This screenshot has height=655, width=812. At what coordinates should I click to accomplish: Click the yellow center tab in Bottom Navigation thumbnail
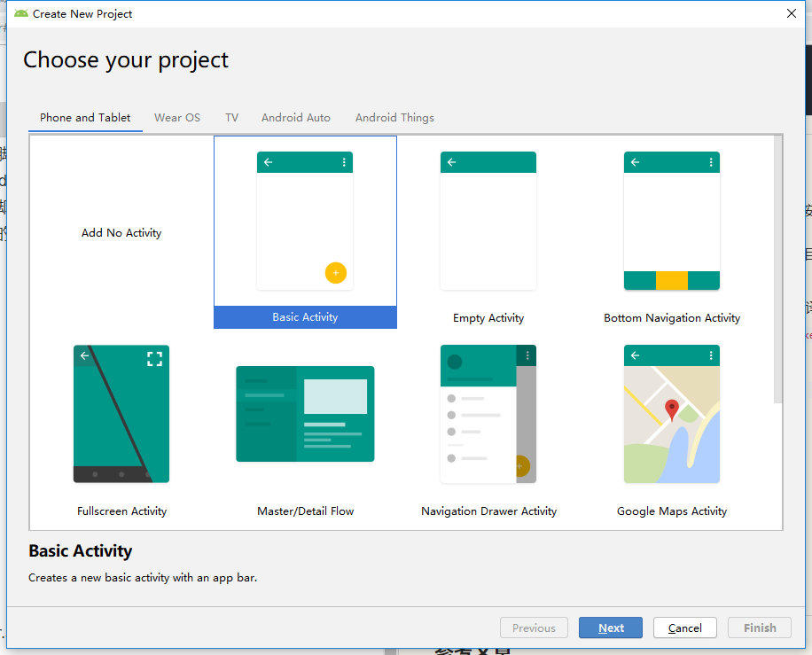pyautogui.click(x=672, y=280)
